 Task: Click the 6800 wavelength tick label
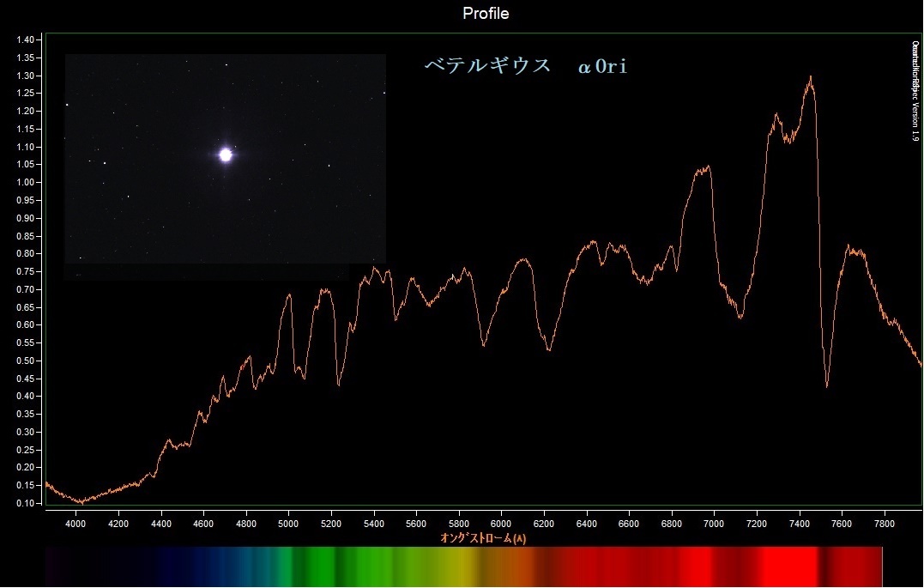(671, 524)
